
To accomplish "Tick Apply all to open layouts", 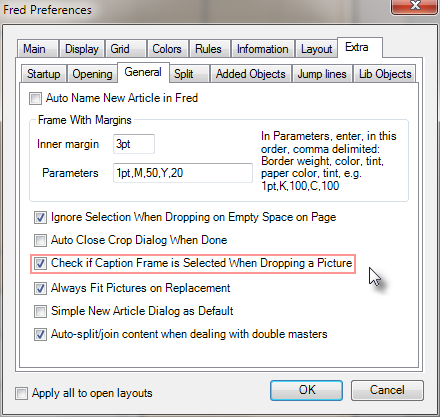I will (x=21, y=393).
